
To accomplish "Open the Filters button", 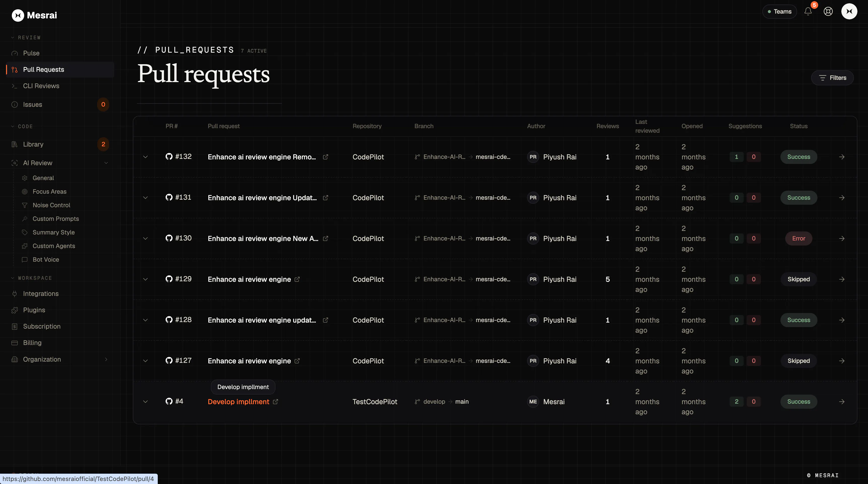I will (832, 78).
